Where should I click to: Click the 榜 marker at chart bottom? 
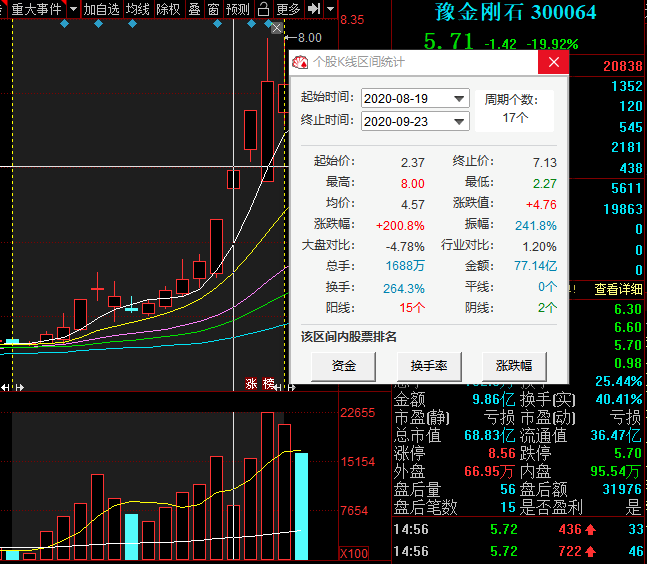pos(267,383)
